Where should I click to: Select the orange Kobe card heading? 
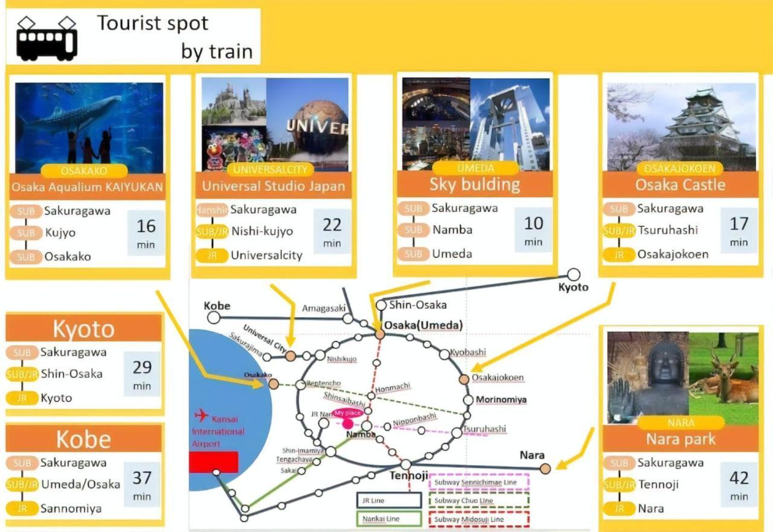84,439
